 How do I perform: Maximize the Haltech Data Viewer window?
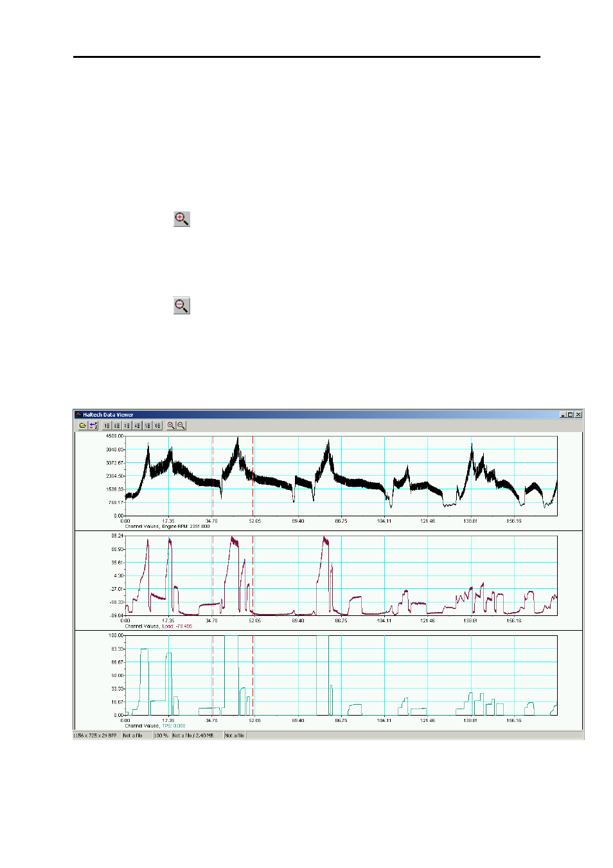coord(571,415)
